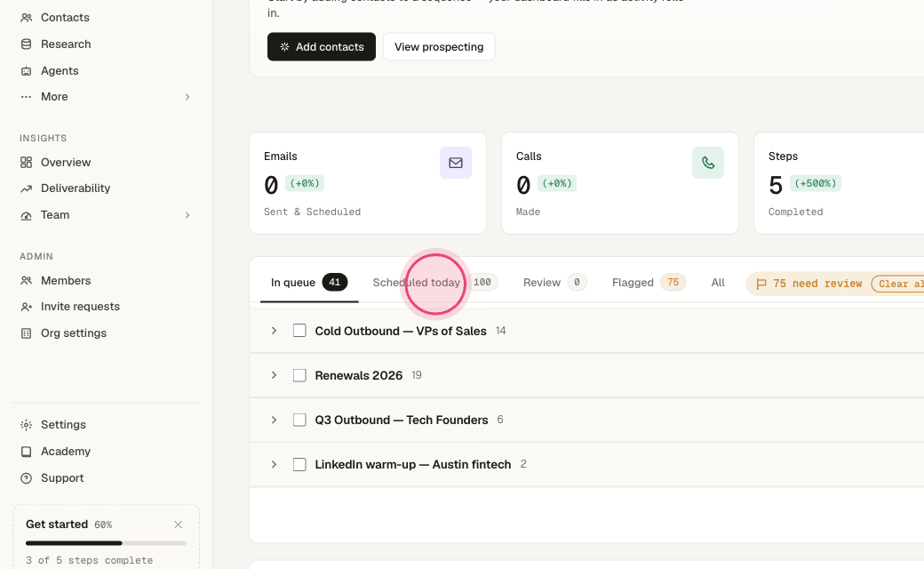Dismiss the Get started card

178,525
